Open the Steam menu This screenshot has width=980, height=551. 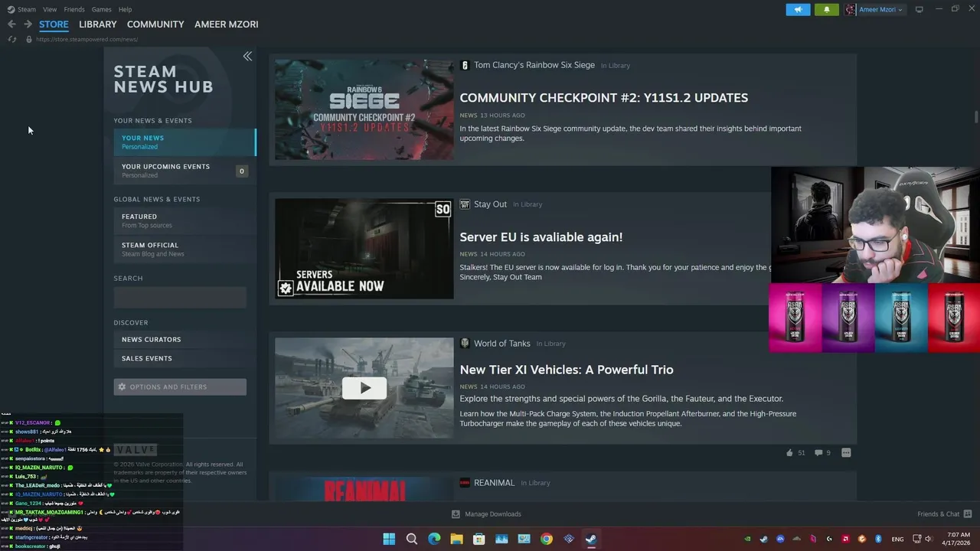22,9
